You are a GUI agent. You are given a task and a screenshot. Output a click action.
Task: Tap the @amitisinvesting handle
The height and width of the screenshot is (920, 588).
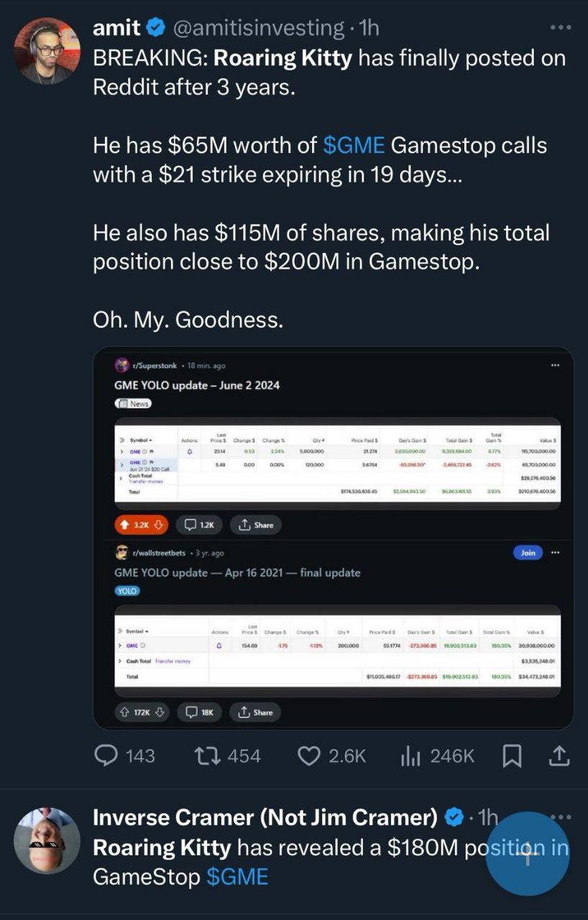tap(257, 28)
